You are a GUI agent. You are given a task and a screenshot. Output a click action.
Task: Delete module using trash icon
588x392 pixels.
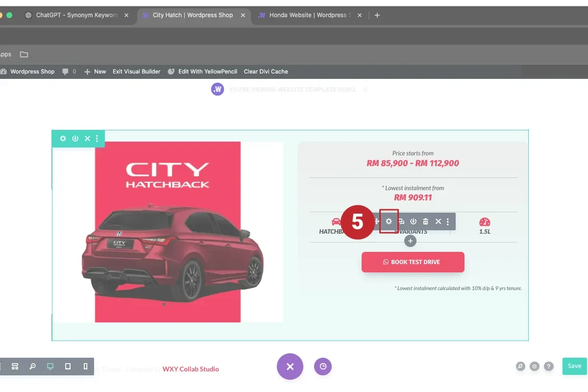pyautogui.click(x=425, y=221)
